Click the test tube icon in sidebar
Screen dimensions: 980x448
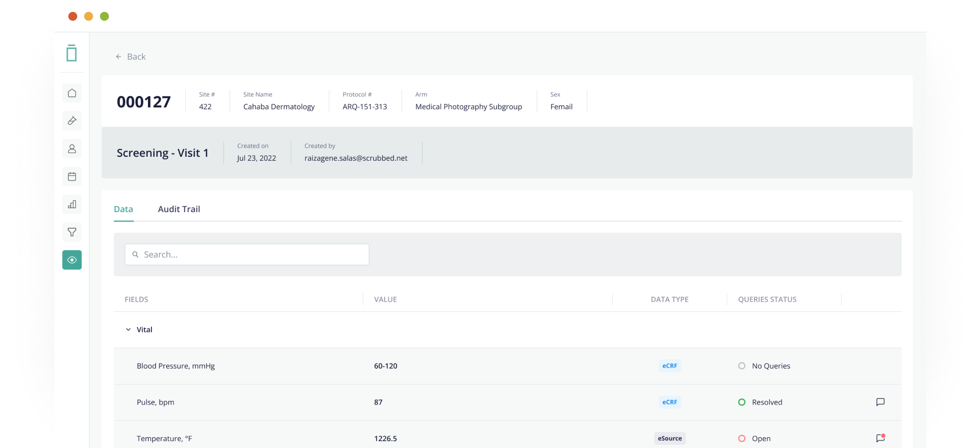(72, 121)
